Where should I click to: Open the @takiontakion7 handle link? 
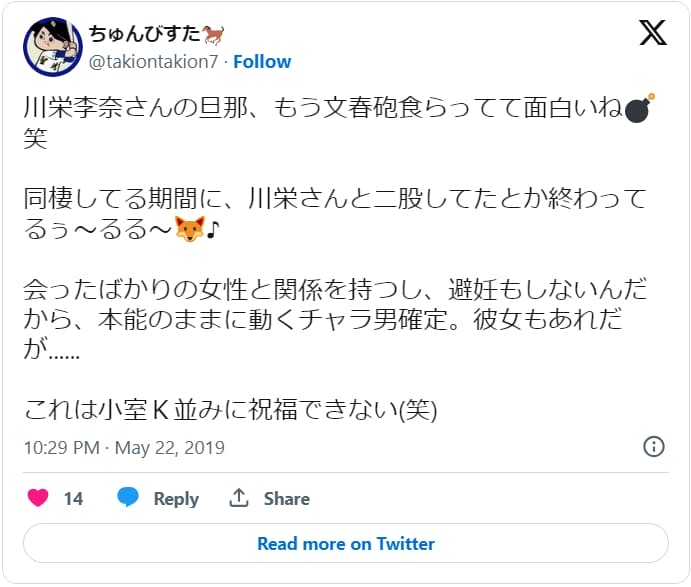tap(153, 62)
